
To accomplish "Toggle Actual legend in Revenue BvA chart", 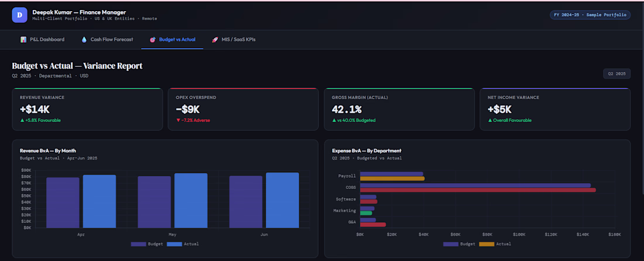I will [183, 244].
